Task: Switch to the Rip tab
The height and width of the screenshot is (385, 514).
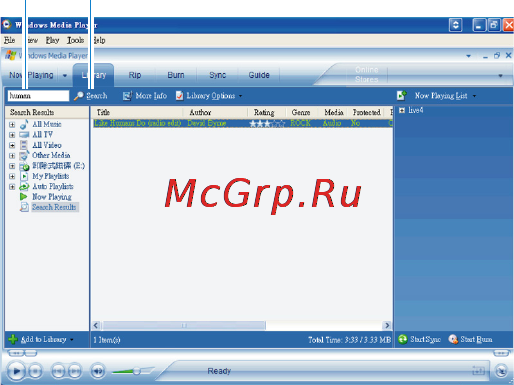Action: coord(135,75)
